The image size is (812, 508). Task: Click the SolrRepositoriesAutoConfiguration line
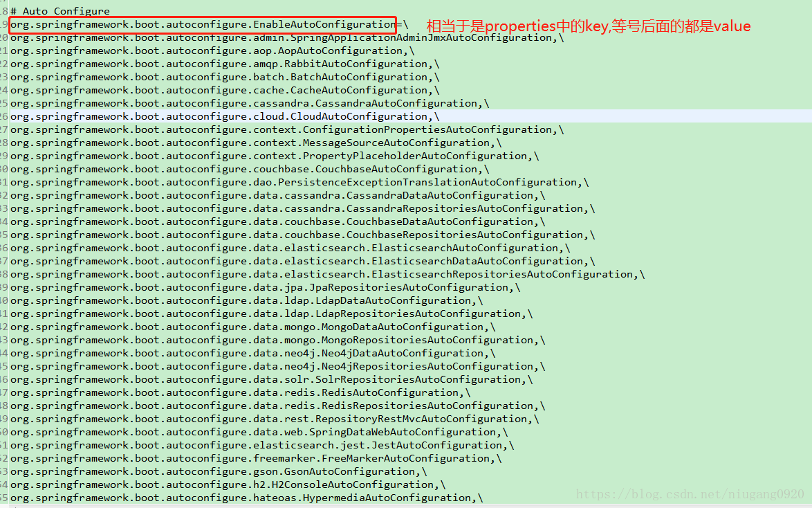tap(271, 379)
